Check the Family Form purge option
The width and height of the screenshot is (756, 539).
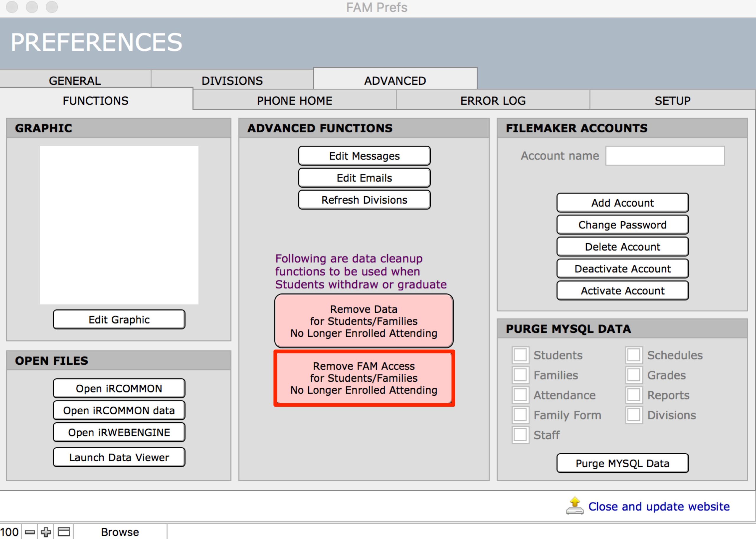pyautogui.click(x=520, y=415)
